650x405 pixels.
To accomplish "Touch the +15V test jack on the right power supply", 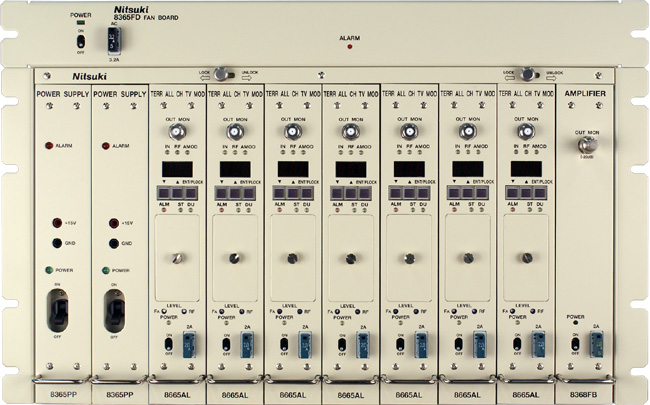I will coord(114,223).
